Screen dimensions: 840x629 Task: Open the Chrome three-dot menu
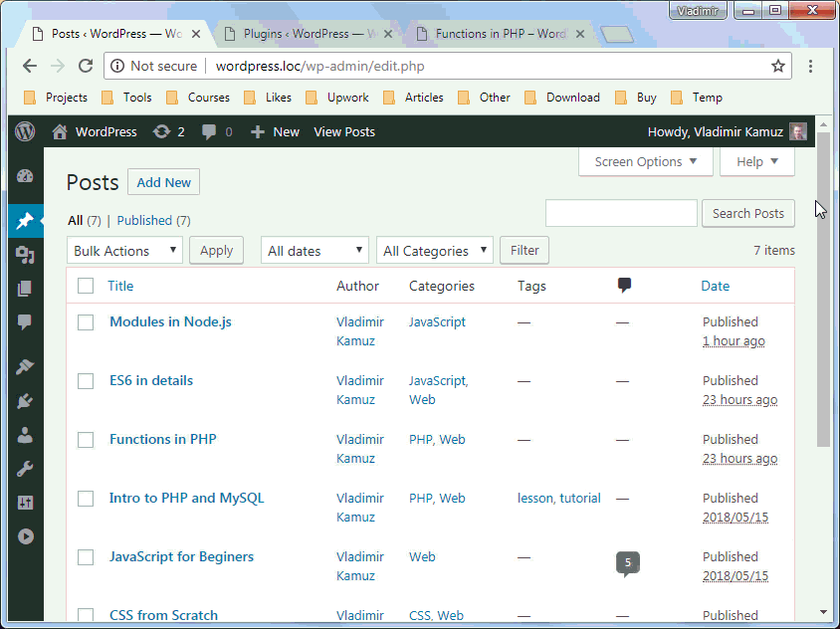coord(810,66)
